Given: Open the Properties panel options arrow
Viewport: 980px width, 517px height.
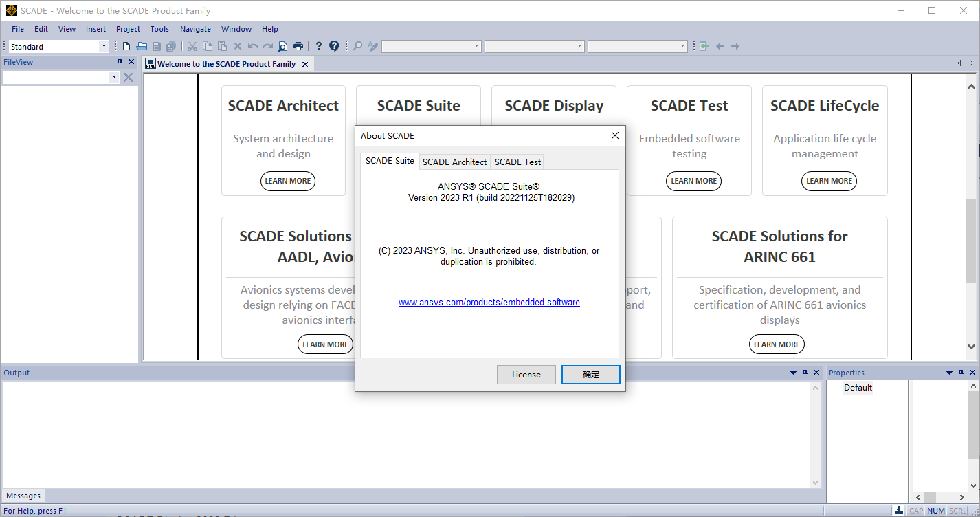Looking at the screenshot, I should click(x=950, y=373).
